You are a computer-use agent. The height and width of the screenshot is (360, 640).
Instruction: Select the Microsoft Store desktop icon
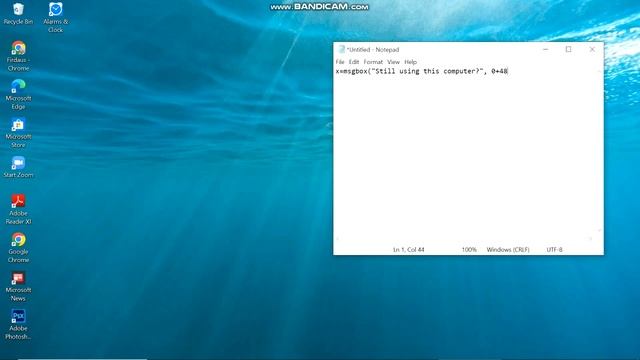pos(18,133)
